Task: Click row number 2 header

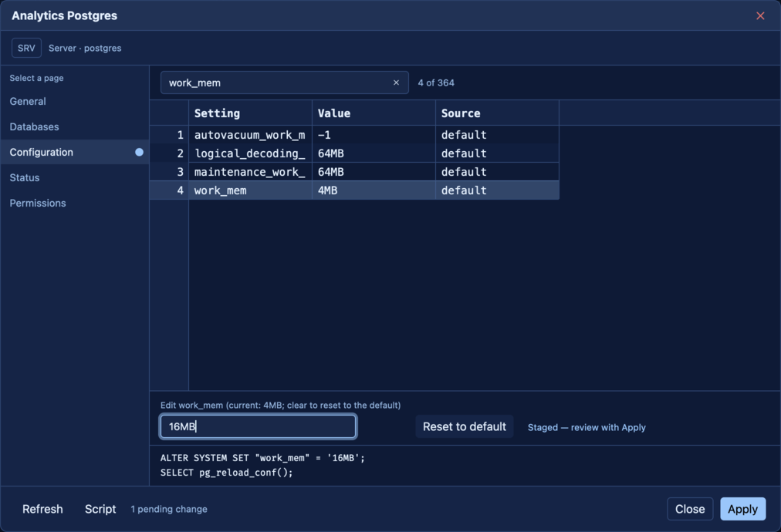Action: point(169,153)
